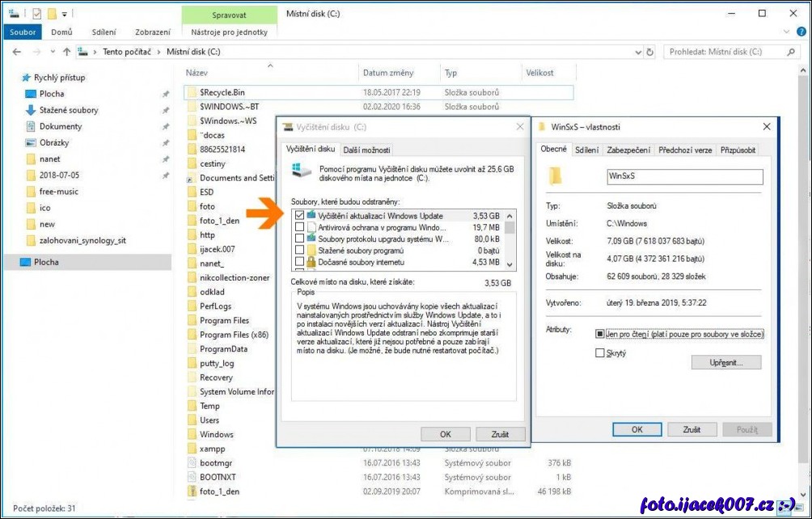The image size is (812, 519).
Task: Check the Stažené soubory programů checkbox
Action: (300, 251)
